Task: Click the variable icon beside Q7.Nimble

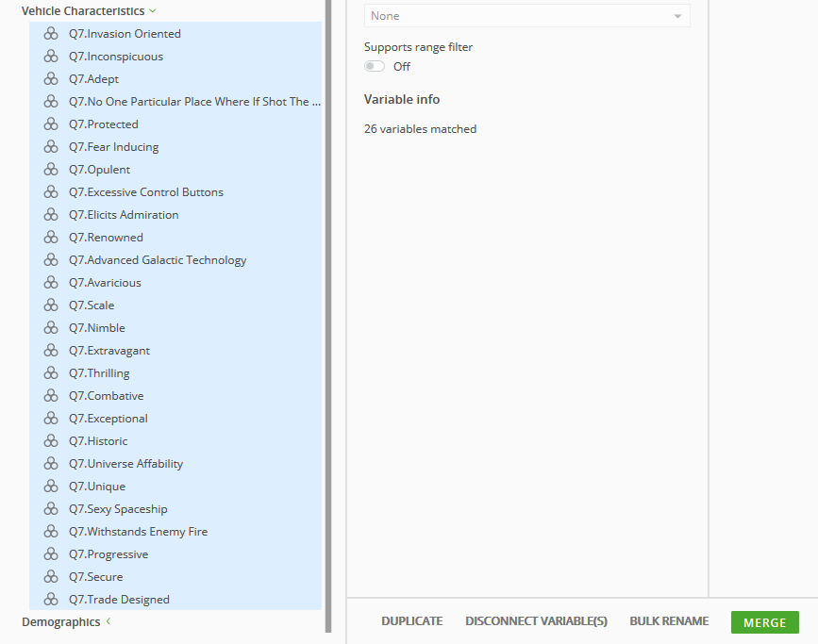Action: [51, 327]
